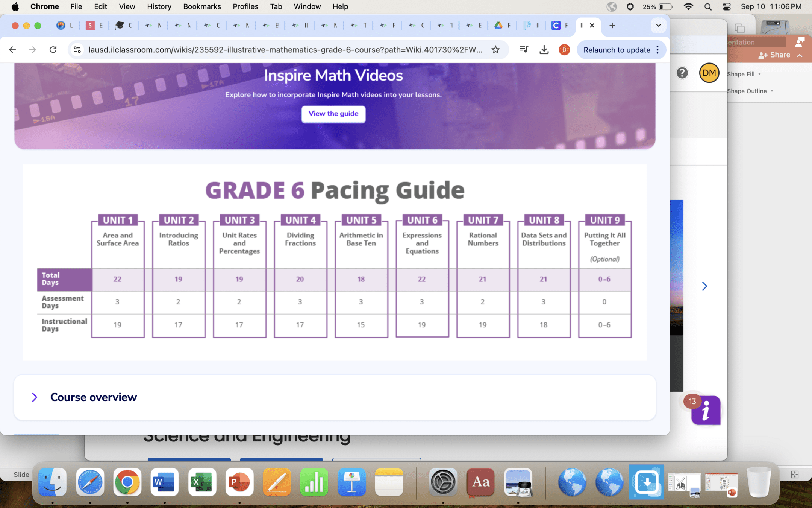The image size is (812, 508).
Task: Open the tab search dropdown arrow
Action: tap(658, 26)
